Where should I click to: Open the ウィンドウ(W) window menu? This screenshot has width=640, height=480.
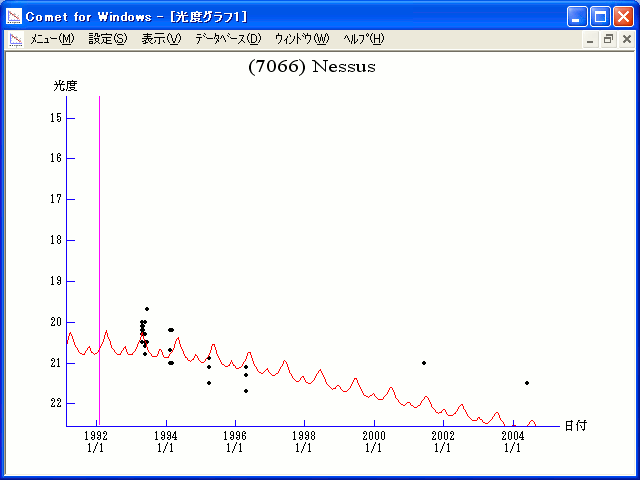click(301, 39)
